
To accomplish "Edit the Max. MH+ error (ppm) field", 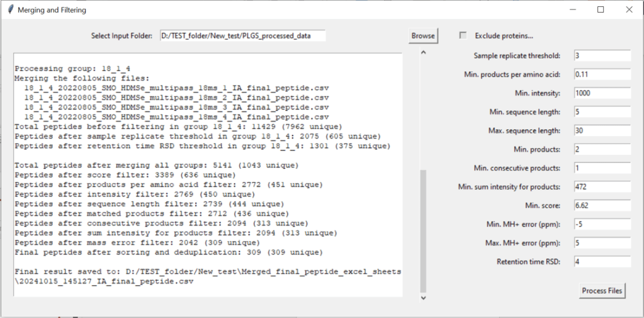I will [x=601, y=243].
